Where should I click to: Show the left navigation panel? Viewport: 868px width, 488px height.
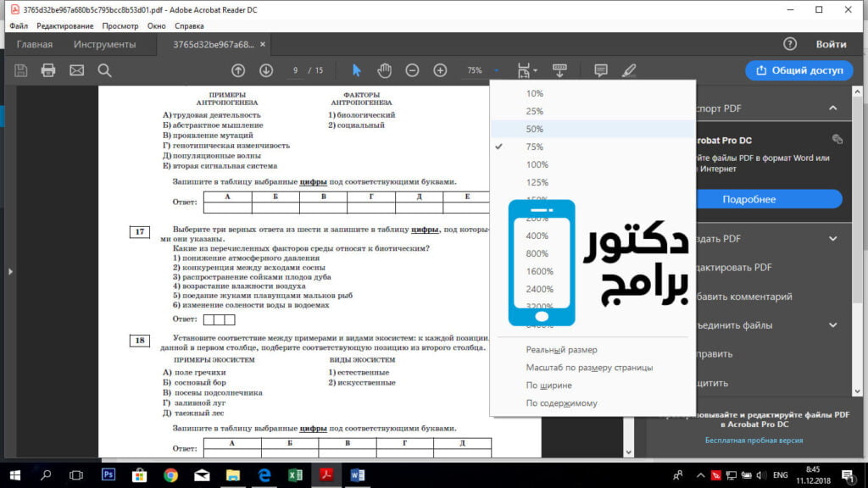click(x=10, y=273)
